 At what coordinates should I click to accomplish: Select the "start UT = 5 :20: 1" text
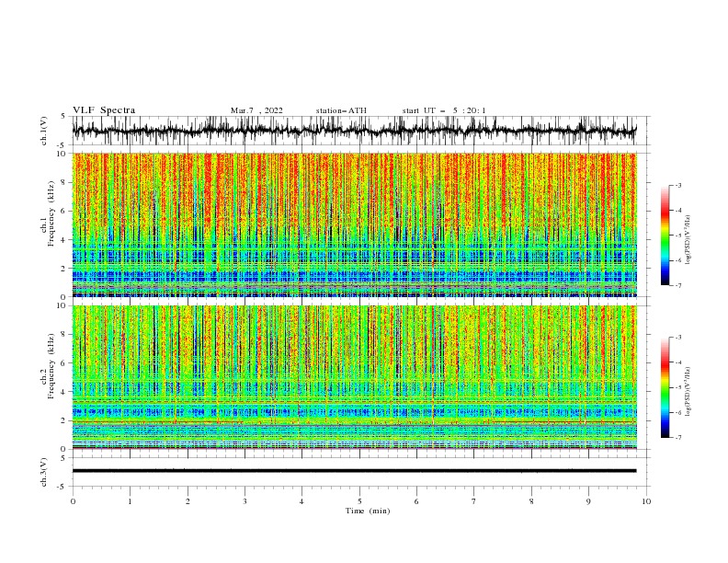pyautogui.click(x=443, y=110)
